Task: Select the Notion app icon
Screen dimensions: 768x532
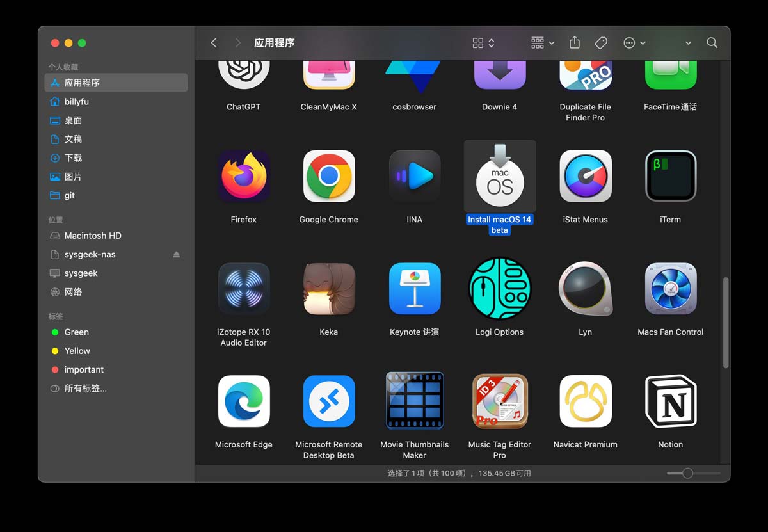Action: 670,401
